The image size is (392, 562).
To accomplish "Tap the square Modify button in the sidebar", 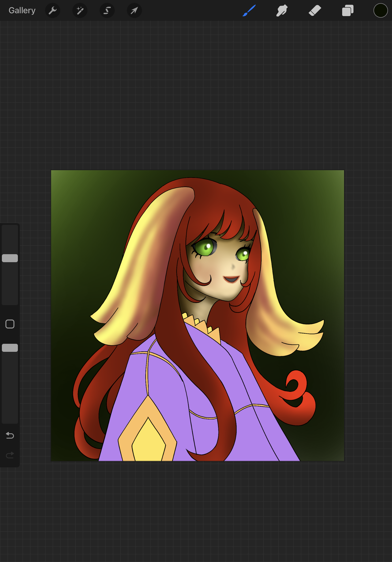I will 10,324.
